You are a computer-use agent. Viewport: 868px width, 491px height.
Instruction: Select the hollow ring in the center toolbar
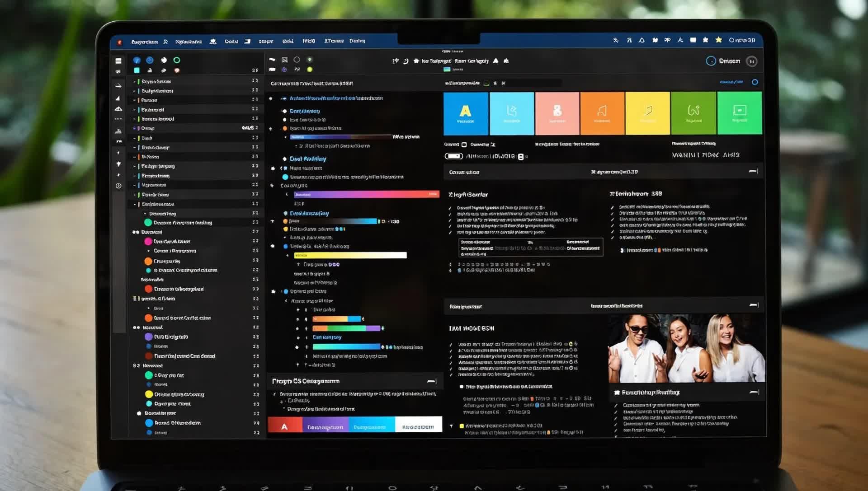click(297, 60)
